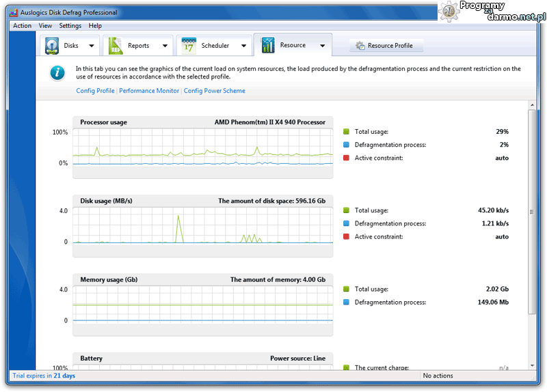547x392 pixels.
Task: Open the Resource tab dropdown arrow
Action: [x=322, y=46]
